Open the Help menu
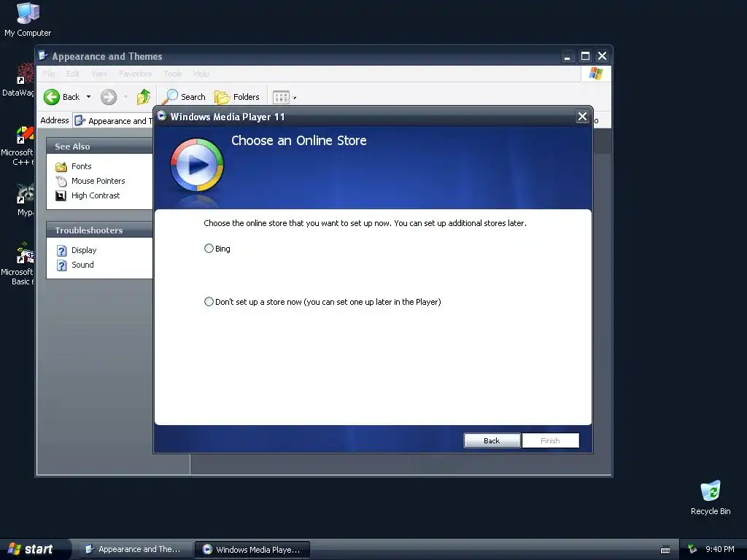The width and height of the screenshot is (747, 560). pyautogui.click(x=201, y=74)
